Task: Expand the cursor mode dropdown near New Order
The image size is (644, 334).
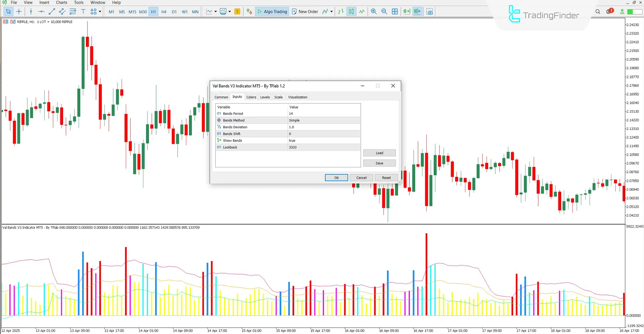Action: [x=331, y=11]
